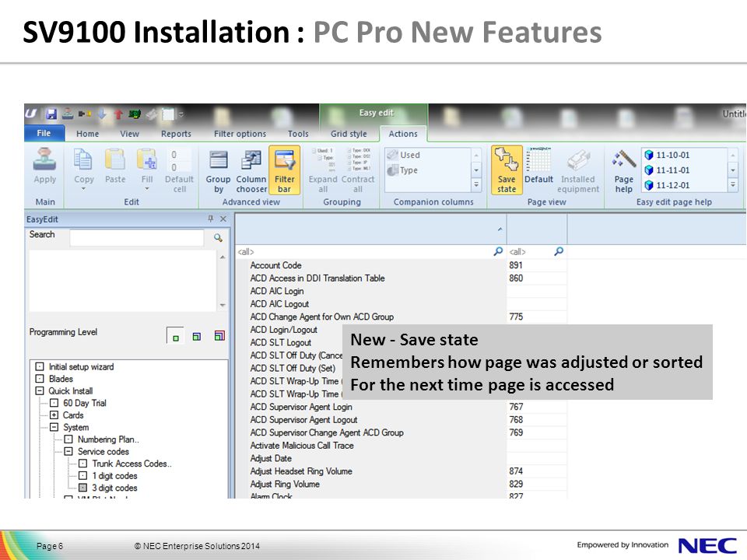The height and width of the screenshot is (560, 747).
Task: Click the Default page view icon
Action: click(538, 159)
